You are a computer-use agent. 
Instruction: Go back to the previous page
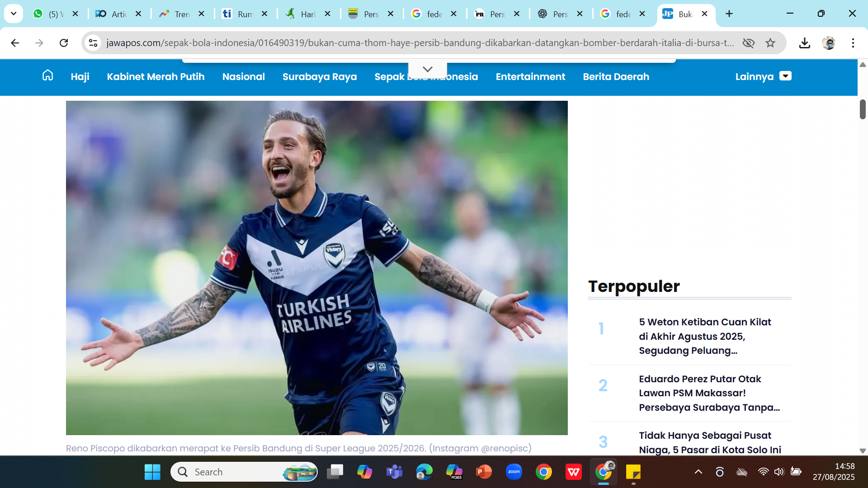pyautogui.click(x=15, y=43)
